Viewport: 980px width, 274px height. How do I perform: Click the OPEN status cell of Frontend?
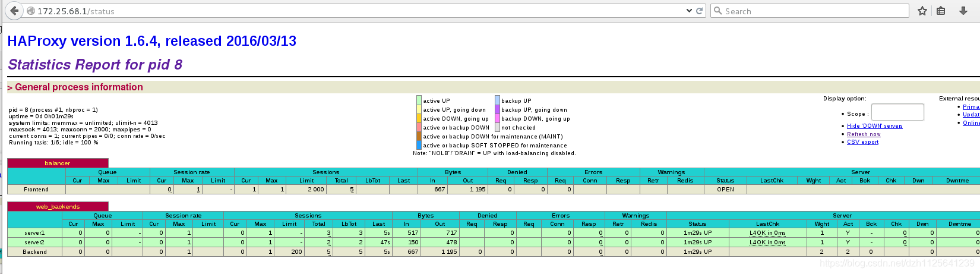[725, 190]
